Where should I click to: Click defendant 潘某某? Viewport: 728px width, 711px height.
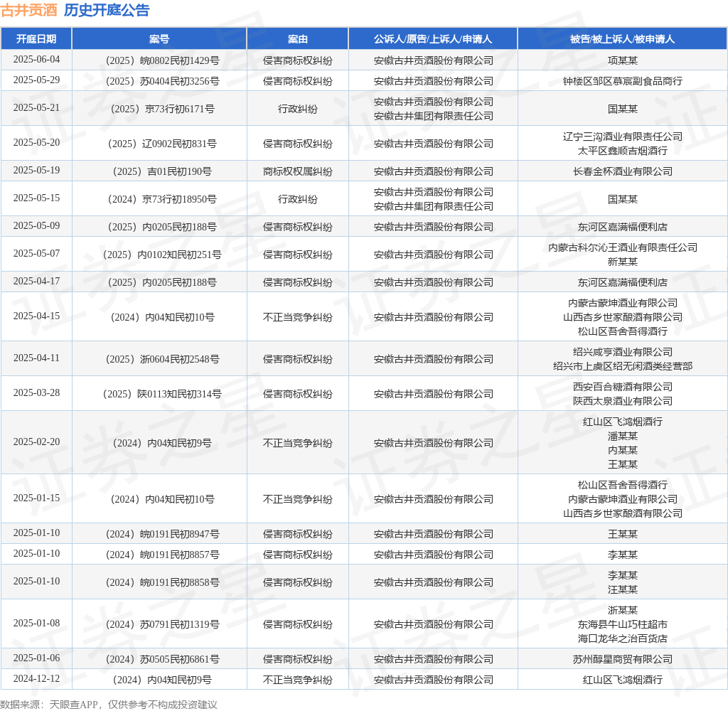tap(623, 436)
